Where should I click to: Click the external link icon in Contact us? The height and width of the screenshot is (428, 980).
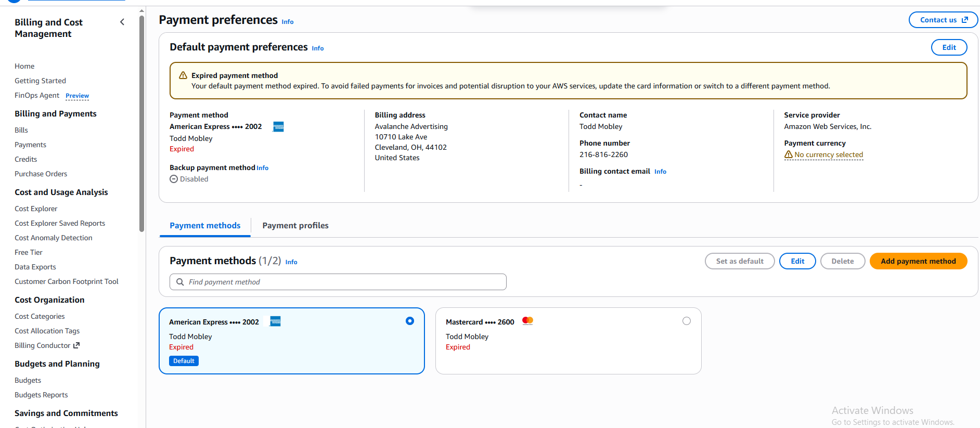pos(964,20)
